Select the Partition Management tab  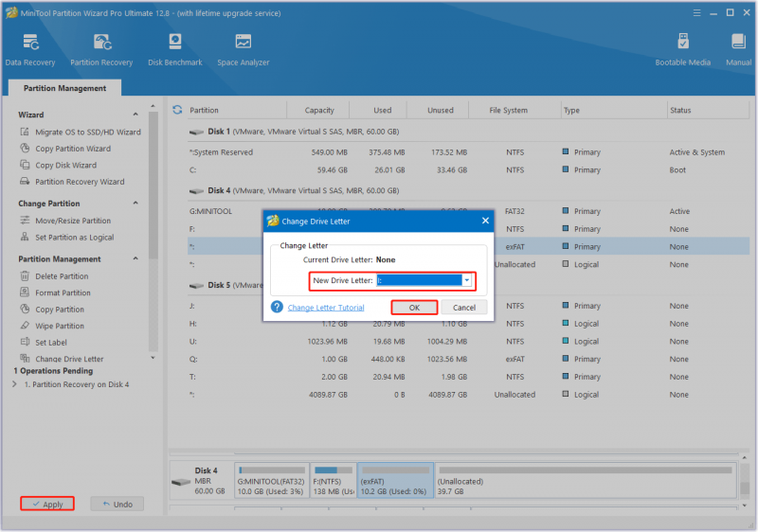pyautogui.click(x=64, y=88)
